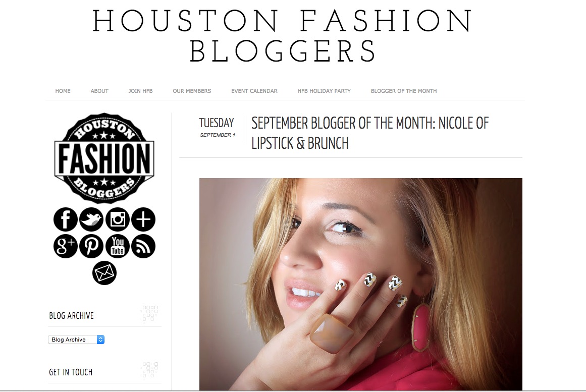The image size is (586, 392).
Task: Open the Facebook social icon
Action: pyautogui.click(x=66, y=219)
